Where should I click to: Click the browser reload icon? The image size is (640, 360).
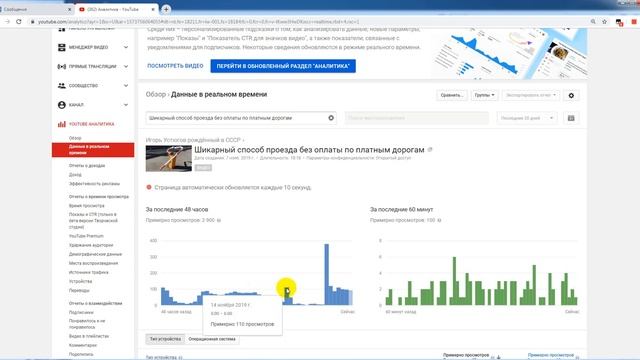coord(19,22)
